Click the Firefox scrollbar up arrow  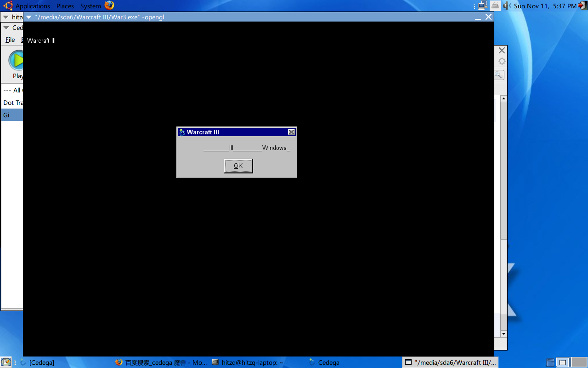pos(503,98)
